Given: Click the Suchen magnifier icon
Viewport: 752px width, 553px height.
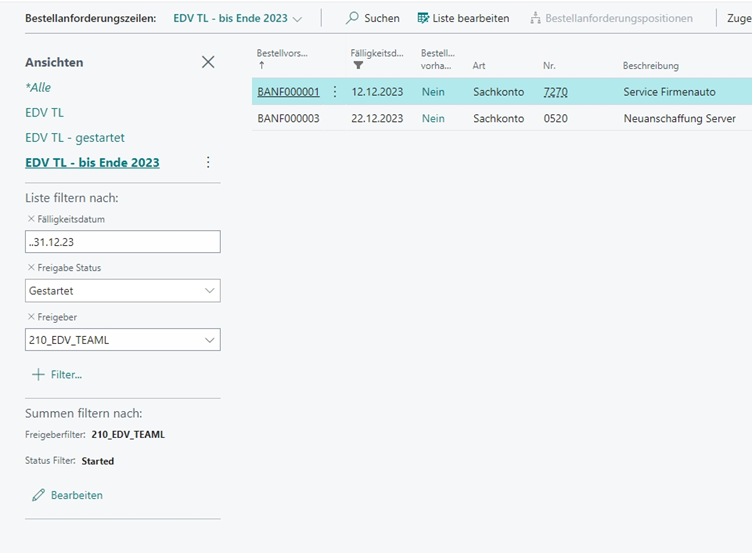Looking at the screenshot, I should [x=353, y=18].
